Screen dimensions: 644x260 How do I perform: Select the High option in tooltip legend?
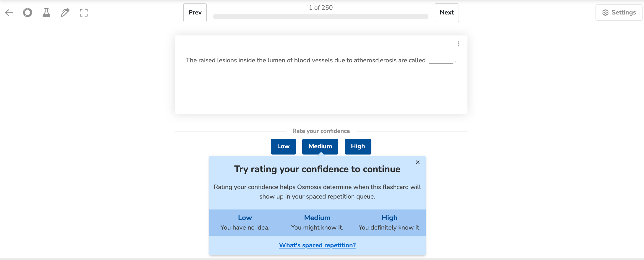[x=389, y=222]
